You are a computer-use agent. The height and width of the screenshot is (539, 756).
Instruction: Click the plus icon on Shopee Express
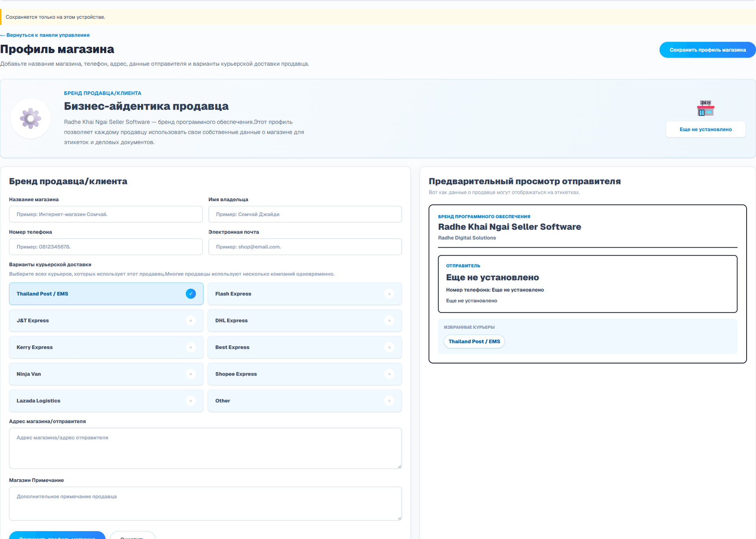(x=389, y=374)
